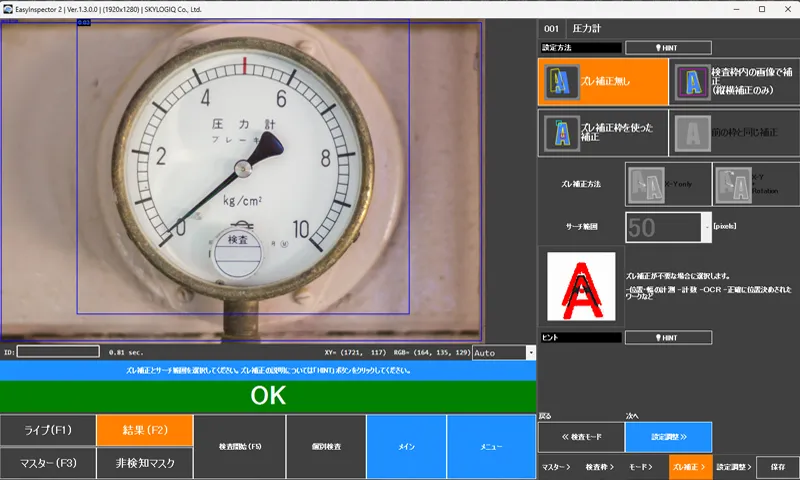This screenshot has height=480, width=800.
Task: Switch to ライブ (F1) view mode
Action: pyautogui.click(x=48, y=430)
